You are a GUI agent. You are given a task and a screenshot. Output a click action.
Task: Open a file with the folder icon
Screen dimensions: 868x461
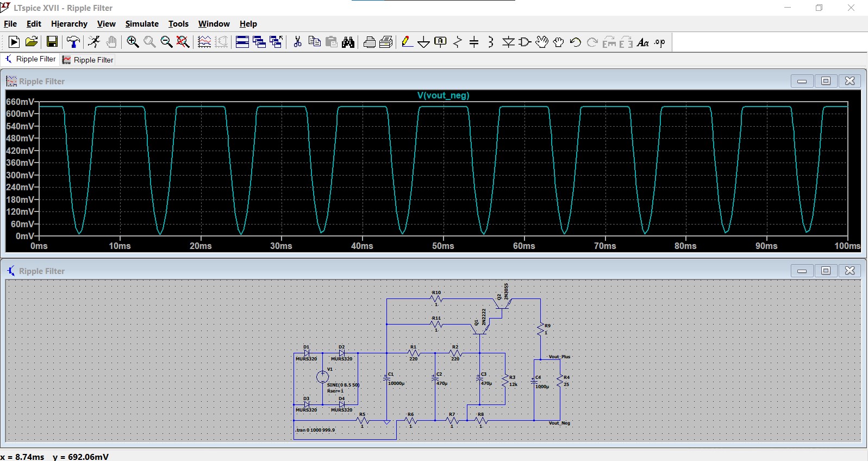[x=32, y=42]
